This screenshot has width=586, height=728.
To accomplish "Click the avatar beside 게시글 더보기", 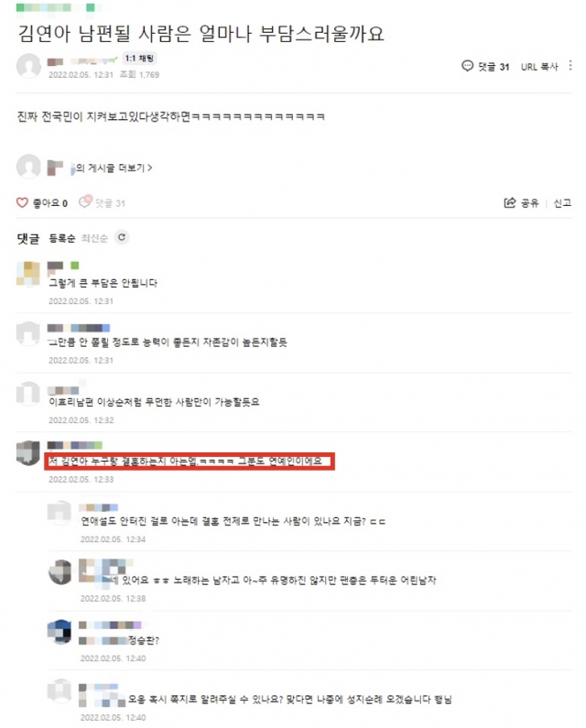I will tap(28, 167).
